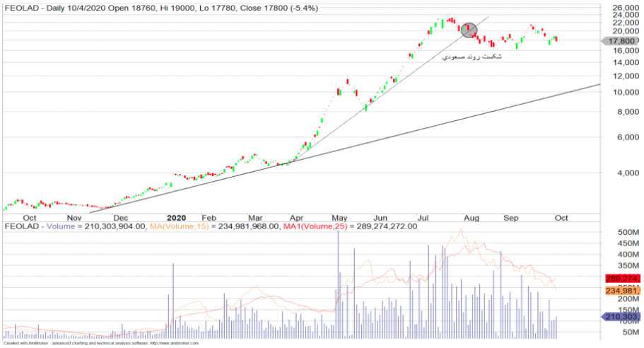The width and height of the screenshot is (644, 348).
Task: Select the blue 210,303 volume marker
Action: point(623,317)
